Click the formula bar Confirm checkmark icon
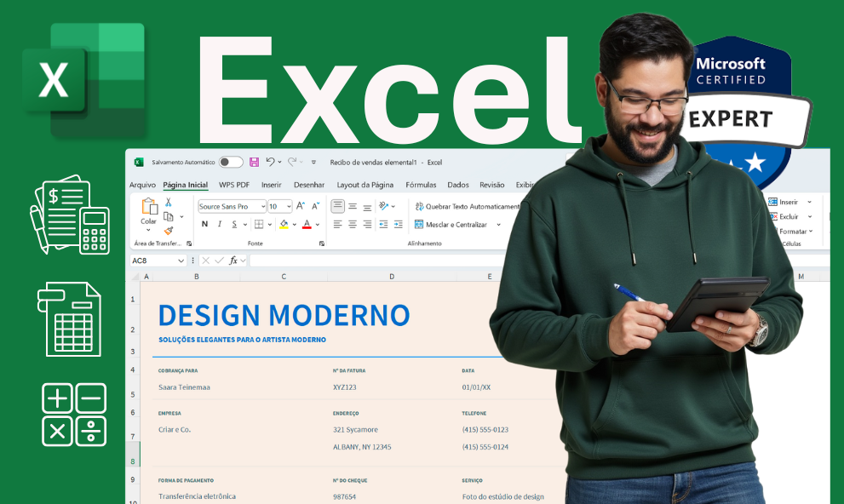The height and width of the screenshot is (504, 844). [x=219, y=261]
